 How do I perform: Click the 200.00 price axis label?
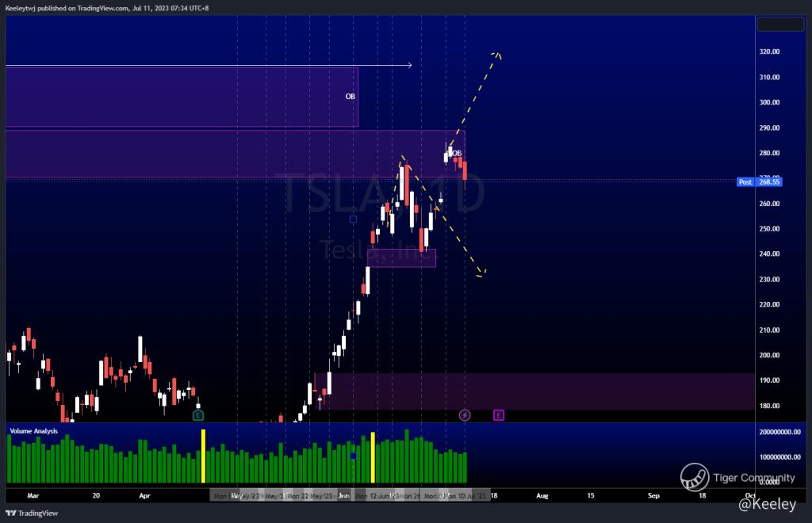[769, 355]
